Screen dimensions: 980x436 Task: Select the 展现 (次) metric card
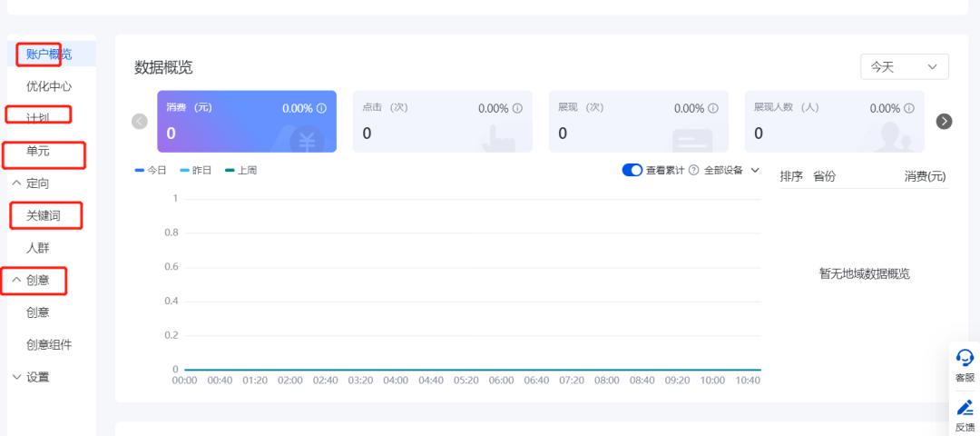(638, 122)
